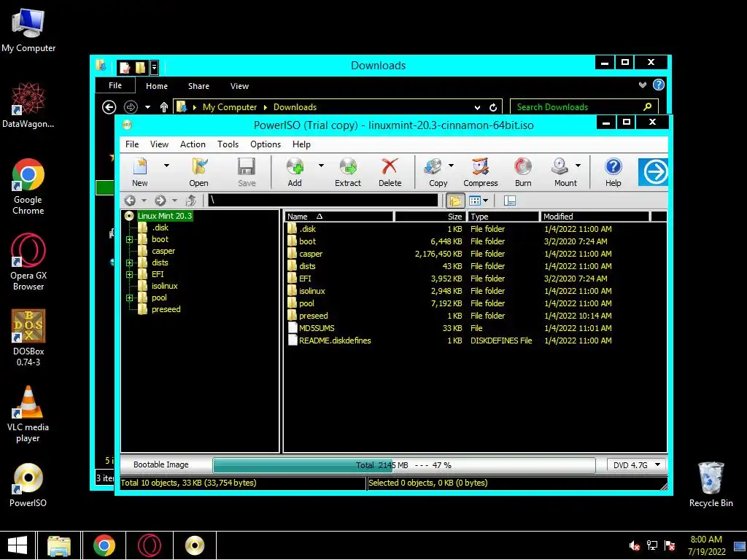Click the Downloads window back arrow
Image resolution: width=747 pixels, height=560 pixels.
[109, 107]
